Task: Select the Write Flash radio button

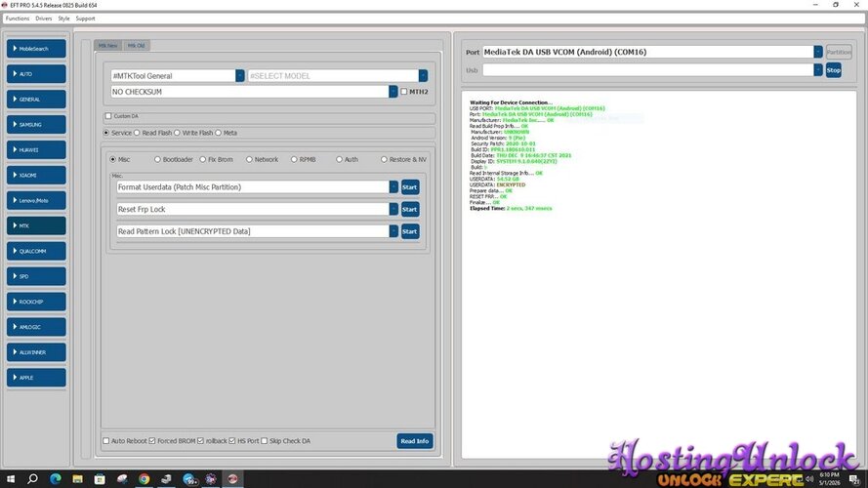Action: [177, 133]
